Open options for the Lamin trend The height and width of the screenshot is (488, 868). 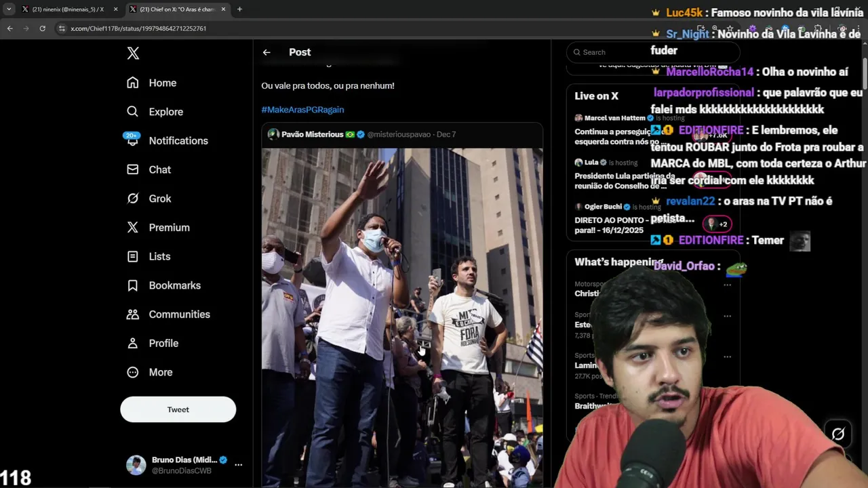727,357
